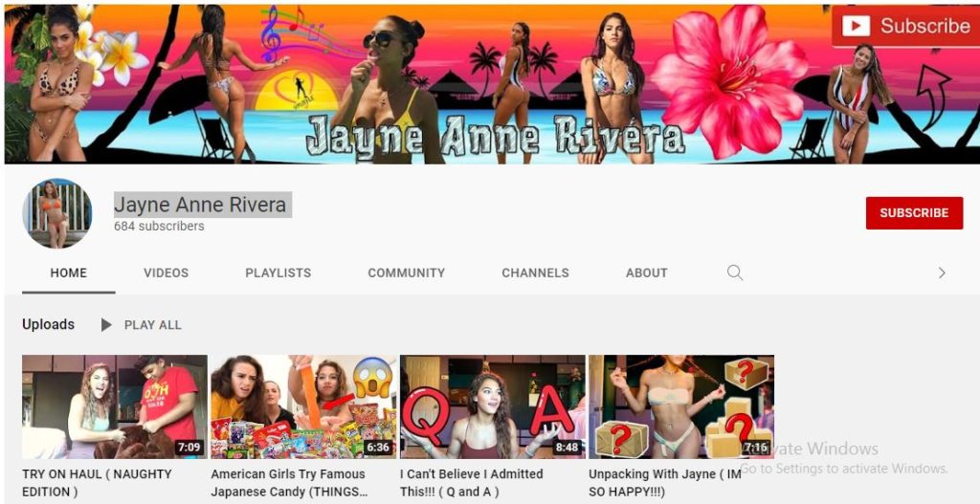The image size is (980, 504).
Task: Open the COMMUNITY tab
Action: tap(406, 273)
